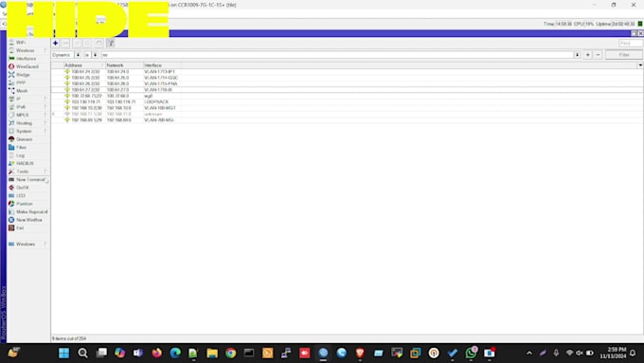Sort by the Interface column header

point(162,65)
